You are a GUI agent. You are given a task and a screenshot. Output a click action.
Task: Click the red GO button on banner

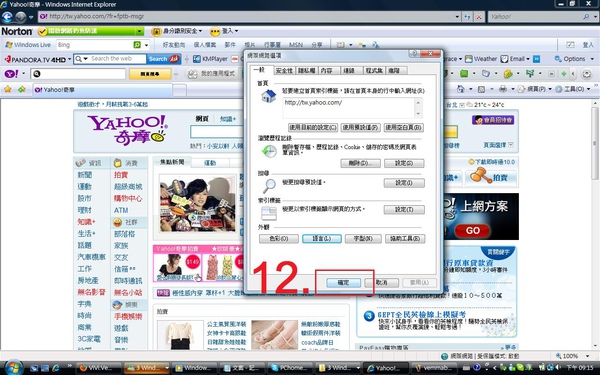(x=473, y=230)
